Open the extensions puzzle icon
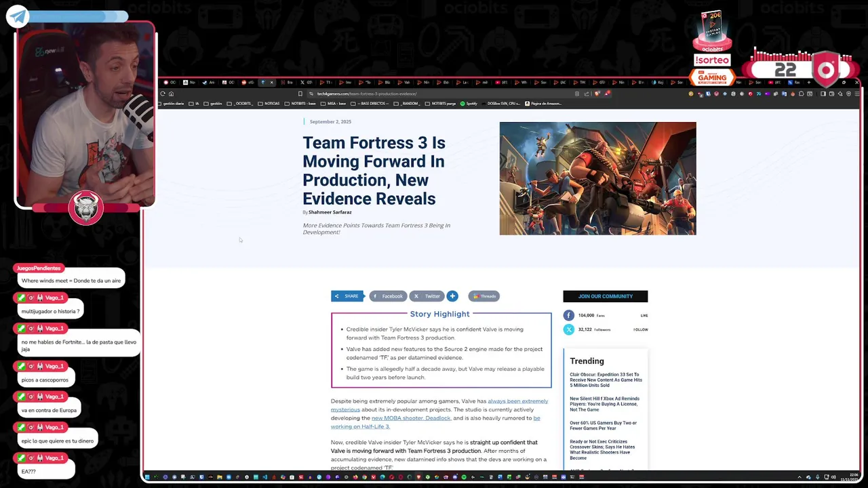Screen dimensions: 868x488 (x=801, y=94)
